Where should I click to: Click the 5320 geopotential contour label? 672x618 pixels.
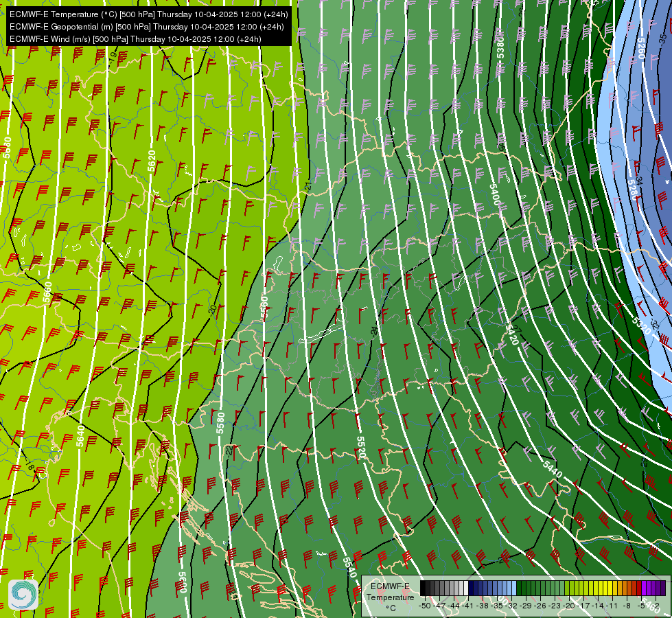(x=642, y=327)
